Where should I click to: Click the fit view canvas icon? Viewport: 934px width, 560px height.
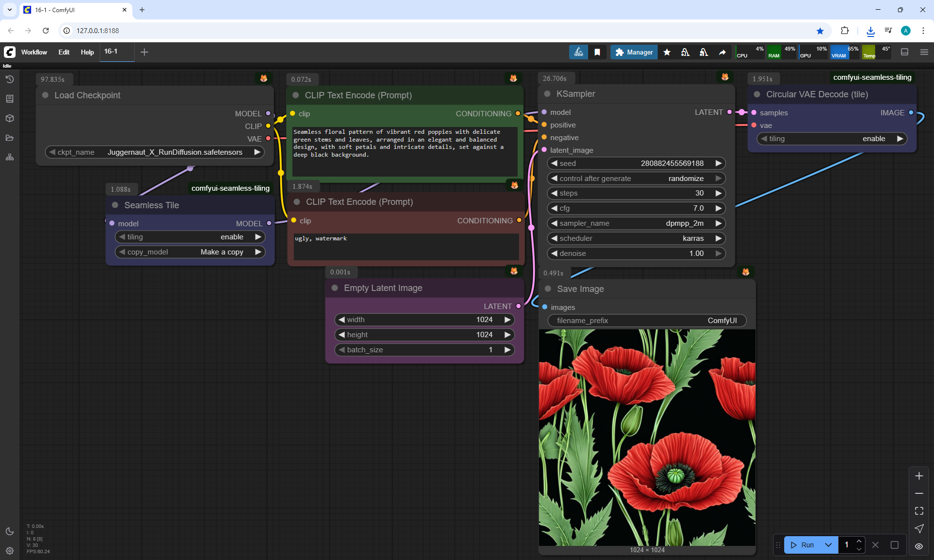coord(919,511)
